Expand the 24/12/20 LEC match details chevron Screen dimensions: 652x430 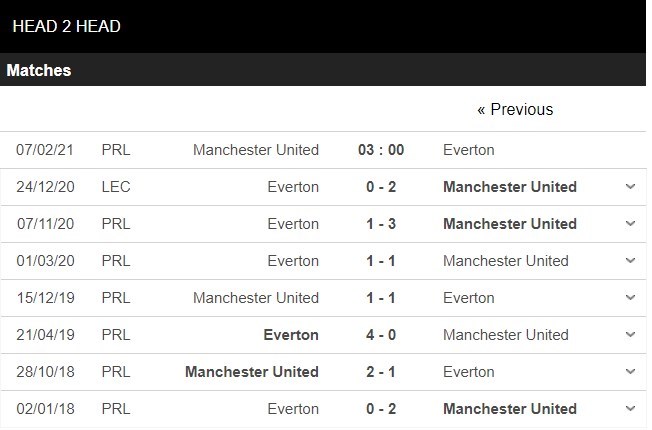pos(629,187)
